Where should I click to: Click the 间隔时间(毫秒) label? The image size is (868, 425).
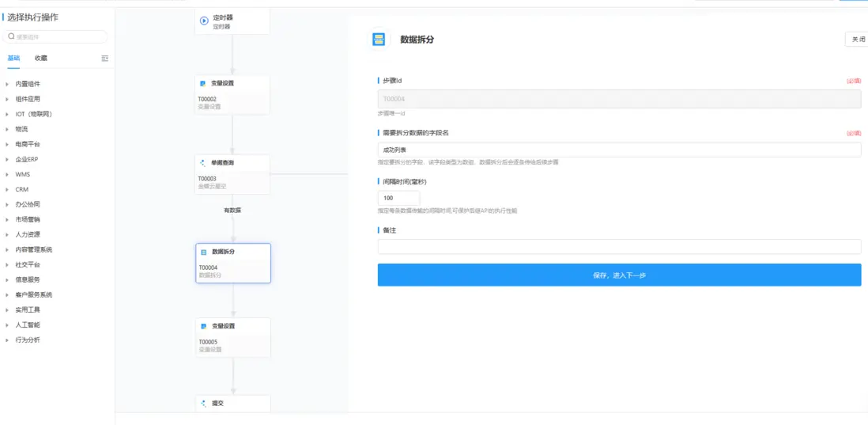[x=405, y=181]
